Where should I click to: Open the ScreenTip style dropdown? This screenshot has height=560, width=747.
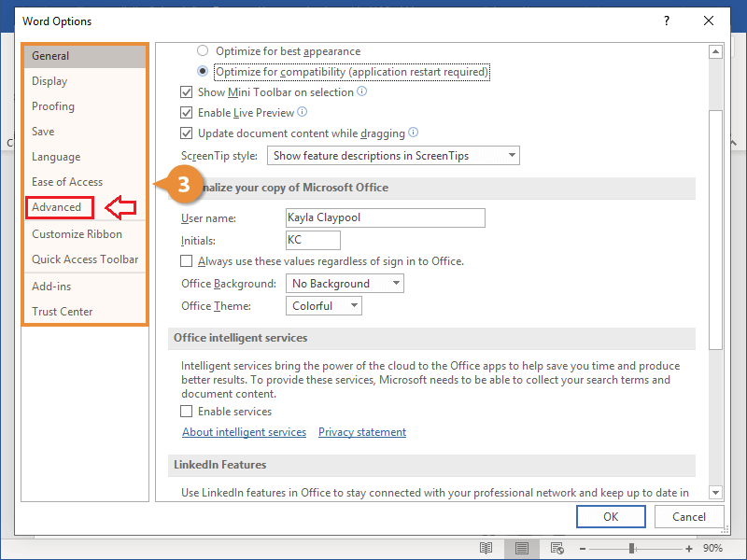(x=393, y=155)
